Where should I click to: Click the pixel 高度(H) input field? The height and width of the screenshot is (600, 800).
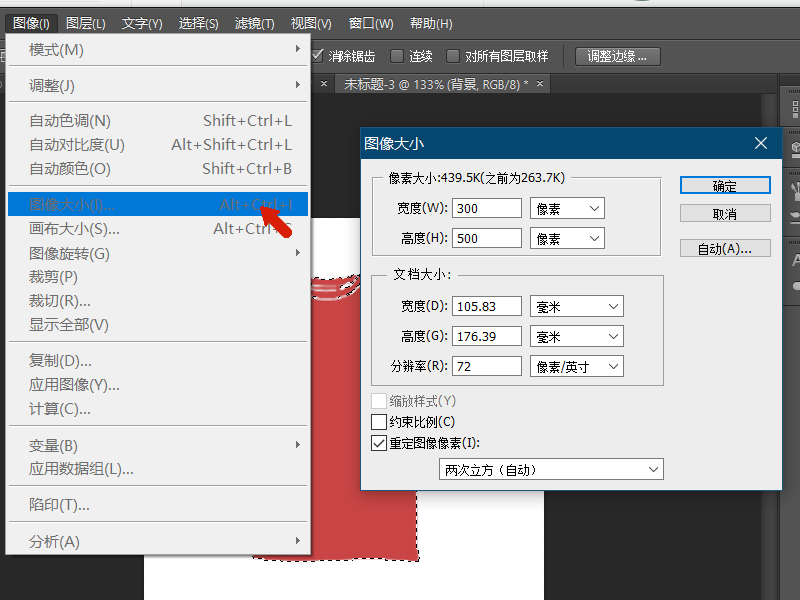[487, 238]
